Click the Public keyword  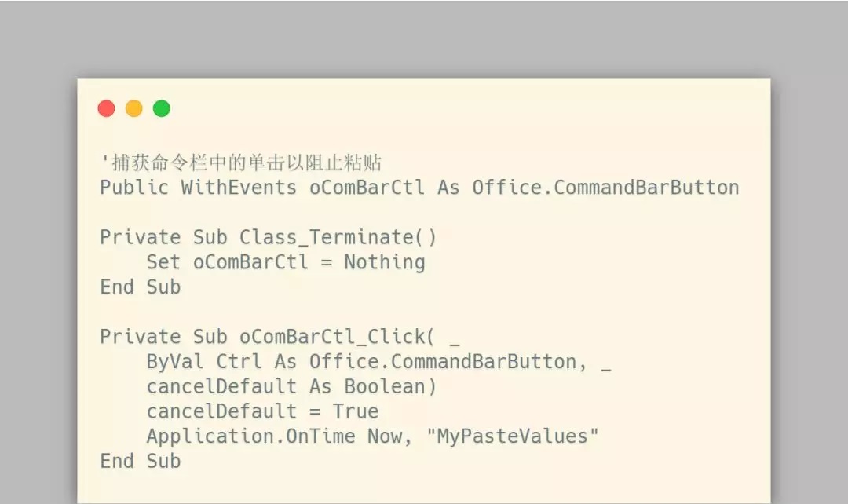[134, 188]
